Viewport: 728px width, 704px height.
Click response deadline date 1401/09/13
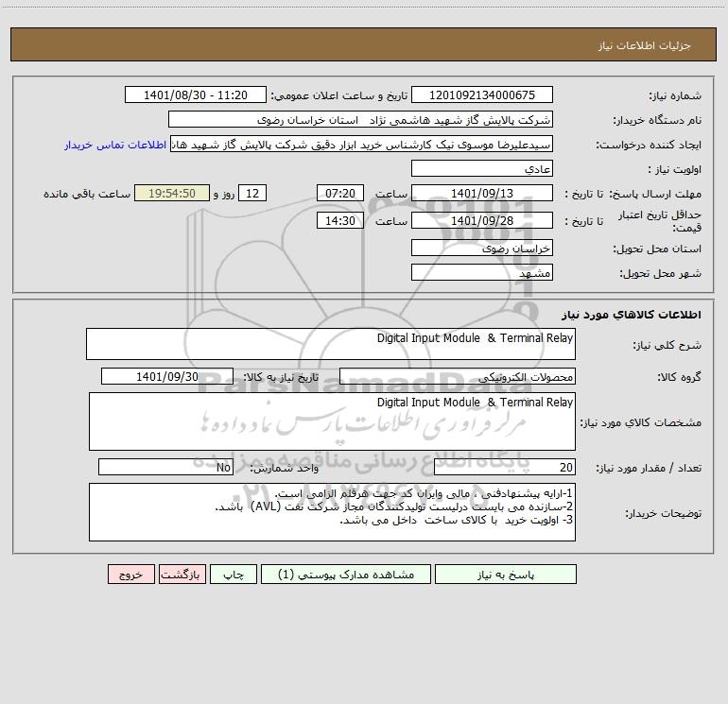pyautogui.click(x=482, y=193)
